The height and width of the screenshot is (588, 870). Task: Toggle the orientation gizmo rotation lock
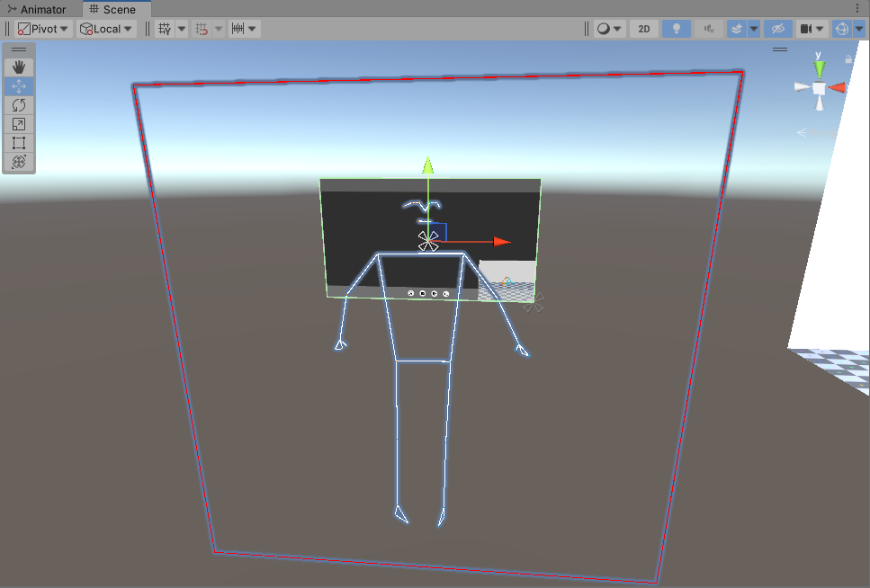848,58
